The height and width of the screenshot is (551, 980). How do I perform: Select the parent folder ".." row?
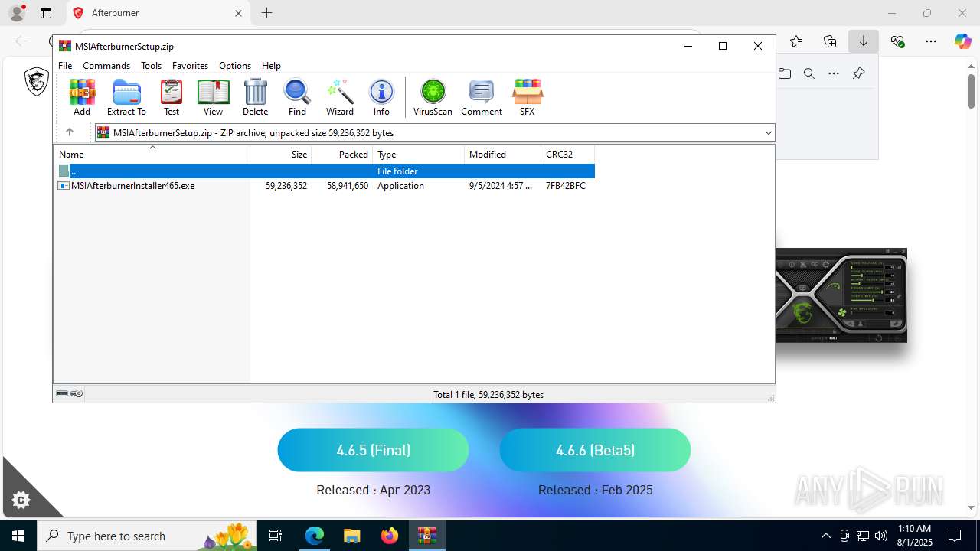[x=325, y=171]
